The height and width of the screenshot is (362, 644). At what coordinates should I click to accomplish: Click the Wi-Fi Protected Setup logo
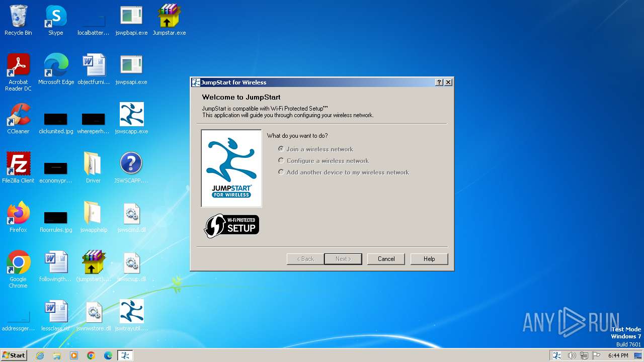(x=231, y=226)
